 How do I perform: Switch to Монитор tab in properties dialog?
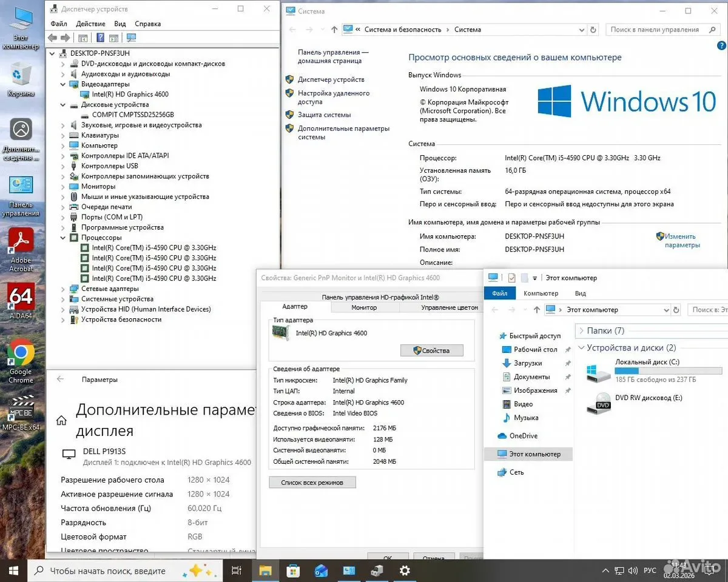point(364,307)
